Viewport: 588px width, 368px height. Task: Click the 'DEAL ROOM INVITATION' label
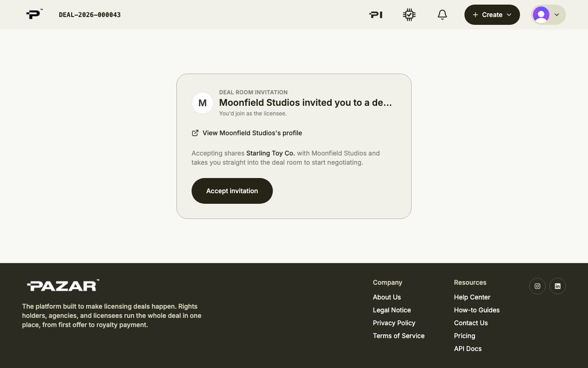(x=253, y=92)
